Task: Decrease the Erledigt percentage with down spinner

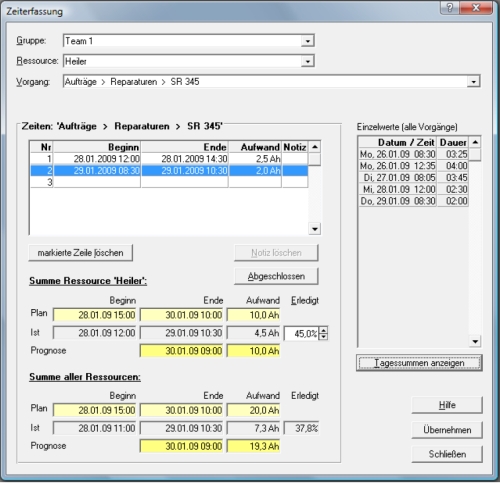Action: click(x=323, y=337)
